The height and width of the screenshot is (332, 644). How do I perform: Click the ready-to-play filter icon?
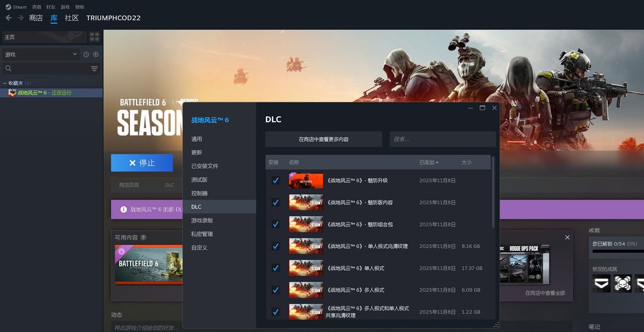tap(95, 54)
